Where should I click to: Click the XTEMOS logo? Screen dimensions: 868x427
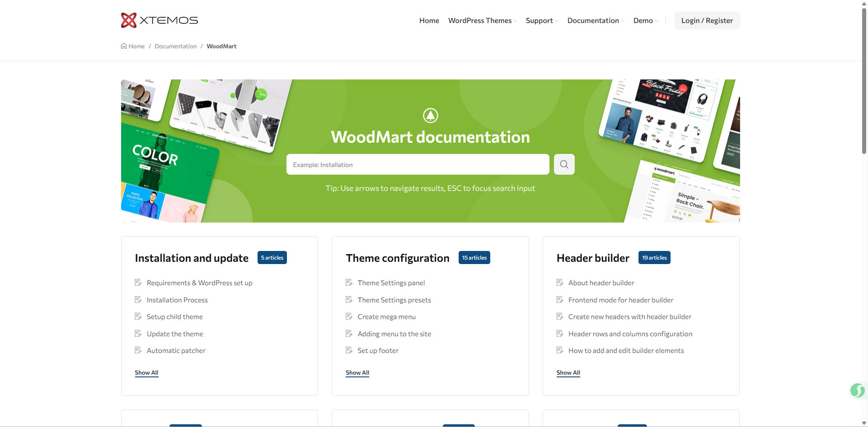(x=159, y=20)
